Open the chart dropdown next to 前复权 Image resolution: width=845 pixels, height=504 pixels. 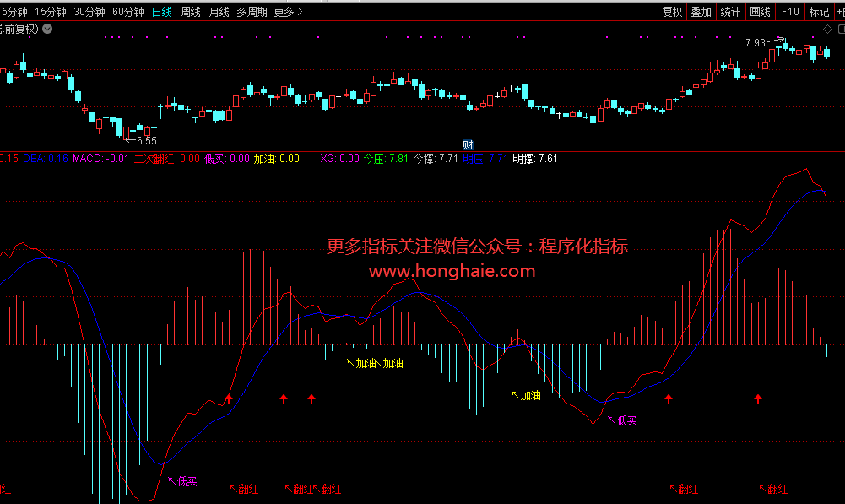[47, 29]
